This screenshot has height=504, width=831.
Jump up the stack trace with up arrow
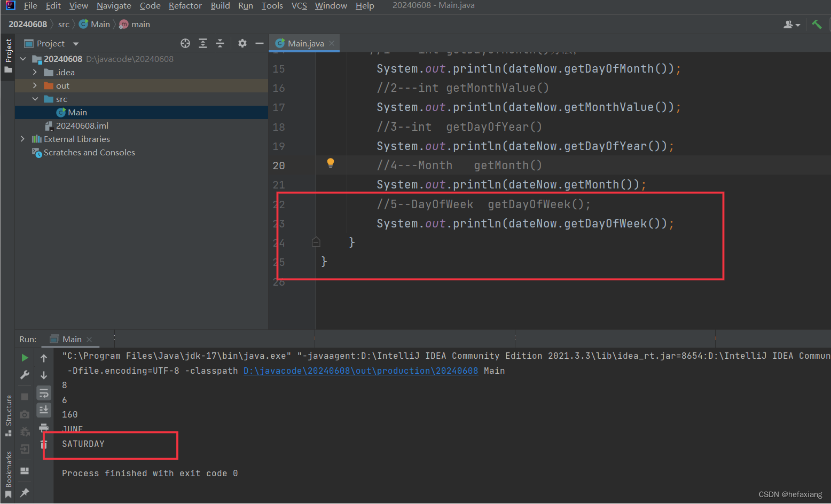tap(44, 358)
